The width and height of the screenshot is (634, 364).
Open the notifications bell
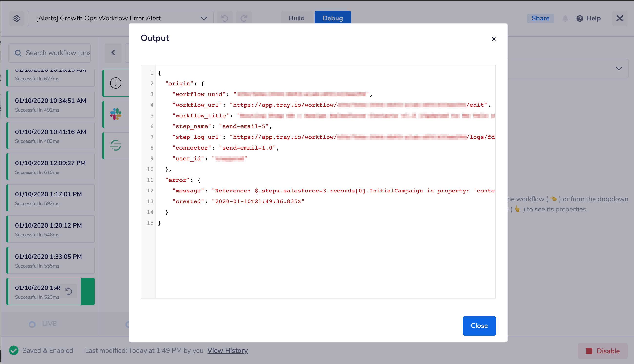565,18
